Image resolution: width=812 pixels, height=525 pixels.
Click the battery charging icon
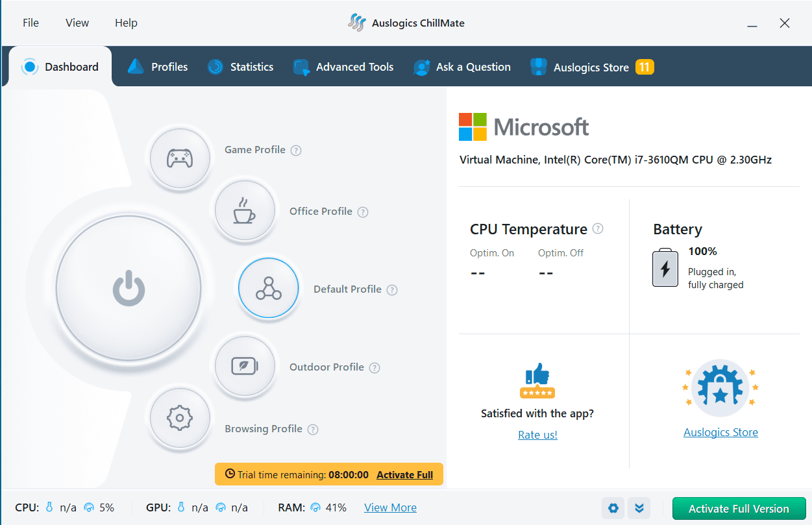click(x=665, y=267)
